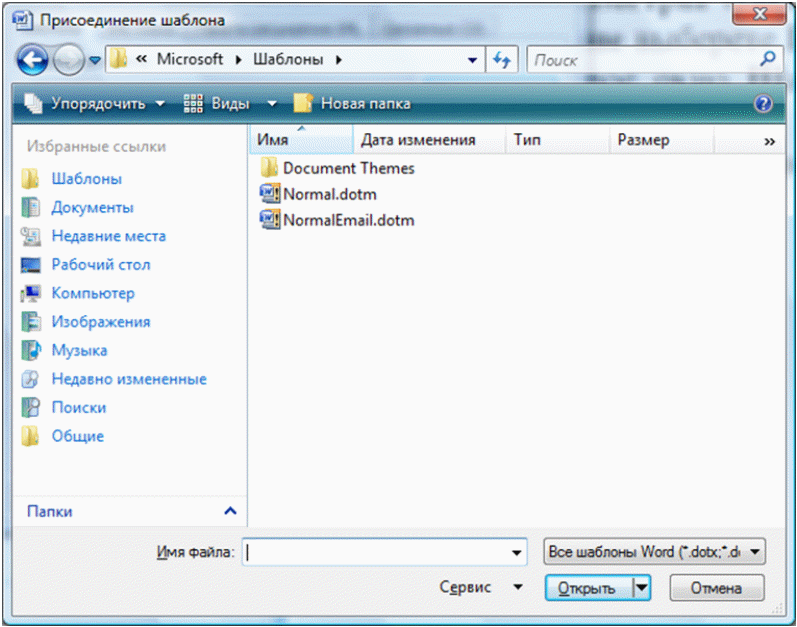Open help with the blue question icon

pyautogui.click(x=763, y=104)
